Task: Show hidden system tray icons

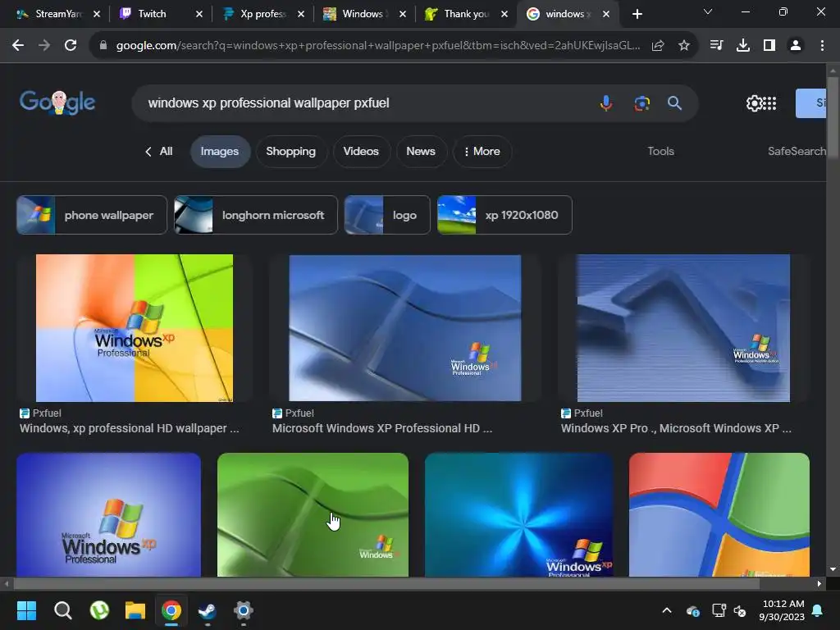Action: tap(667, 610)
